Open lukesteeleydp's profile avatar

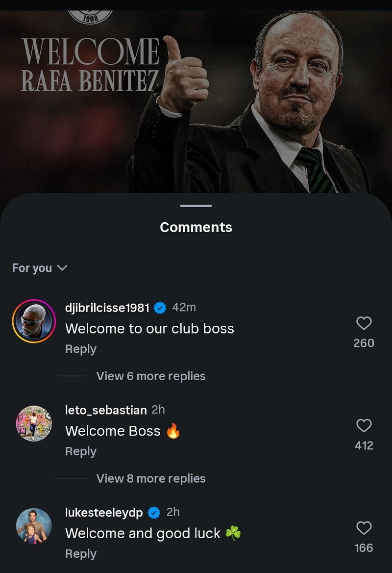34,525
